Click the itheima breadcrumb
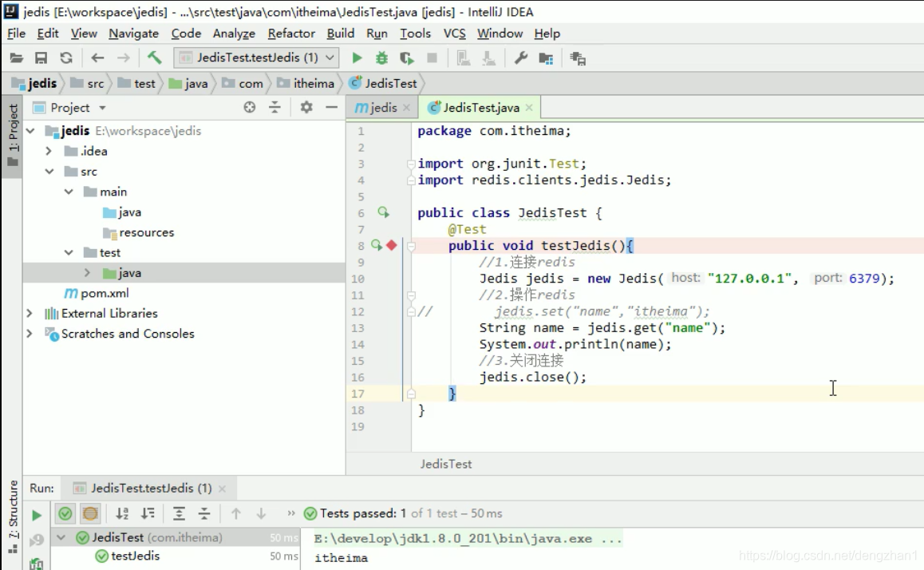 306,83
